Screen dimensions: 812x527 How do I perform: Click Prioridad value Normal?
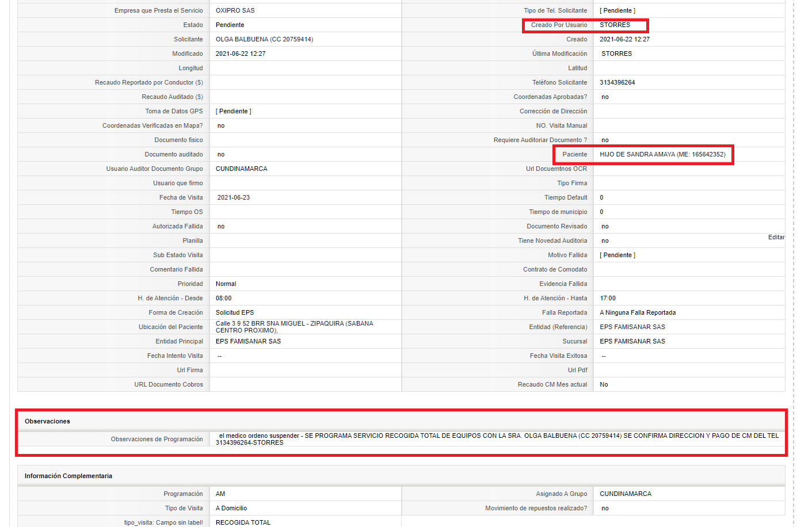click(226, 284)
